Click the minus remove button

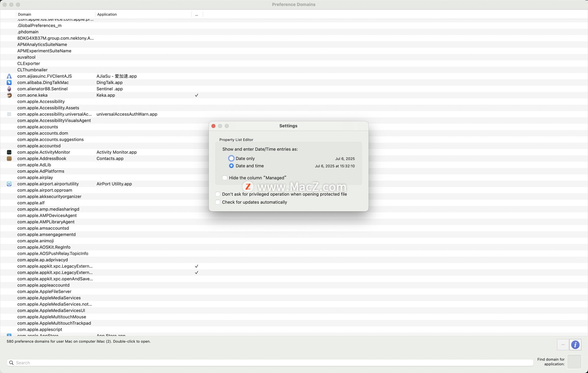tap(563, 345)
